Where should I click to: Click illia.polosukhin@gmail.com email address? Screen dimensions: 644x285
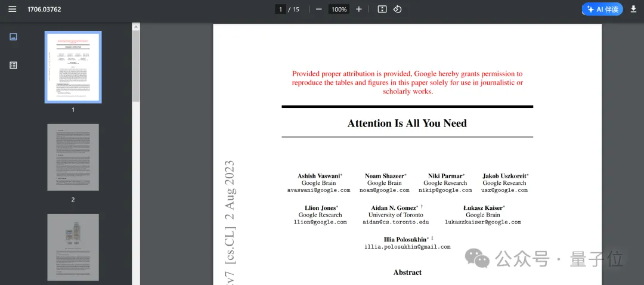pos(407,247)
